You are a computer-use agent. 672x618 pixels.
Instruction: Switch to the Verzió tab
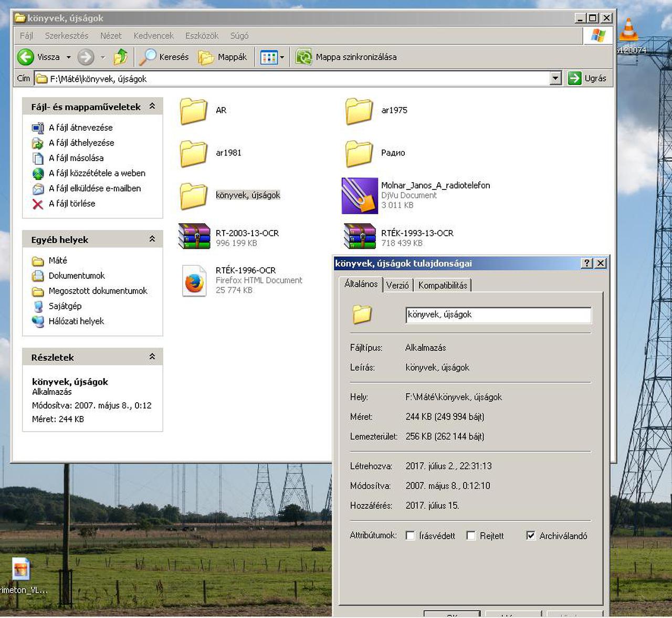397,285
